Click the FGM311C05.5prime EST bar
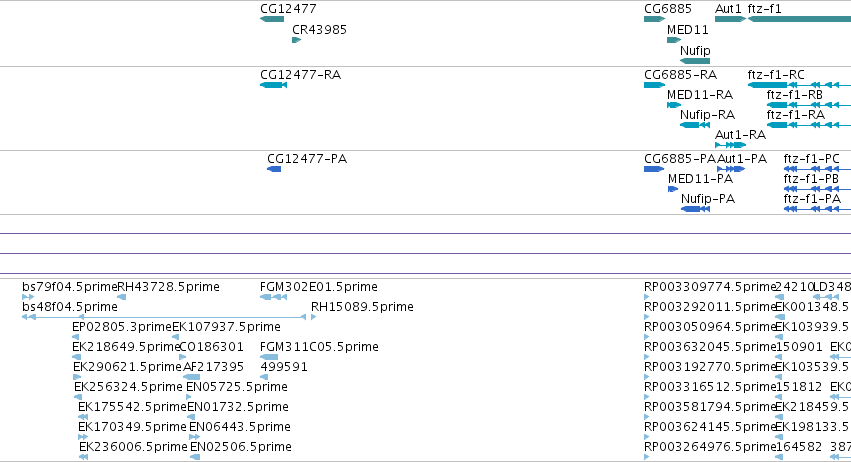851x462 pixels. pyautogui.click(x=269, y=357)
